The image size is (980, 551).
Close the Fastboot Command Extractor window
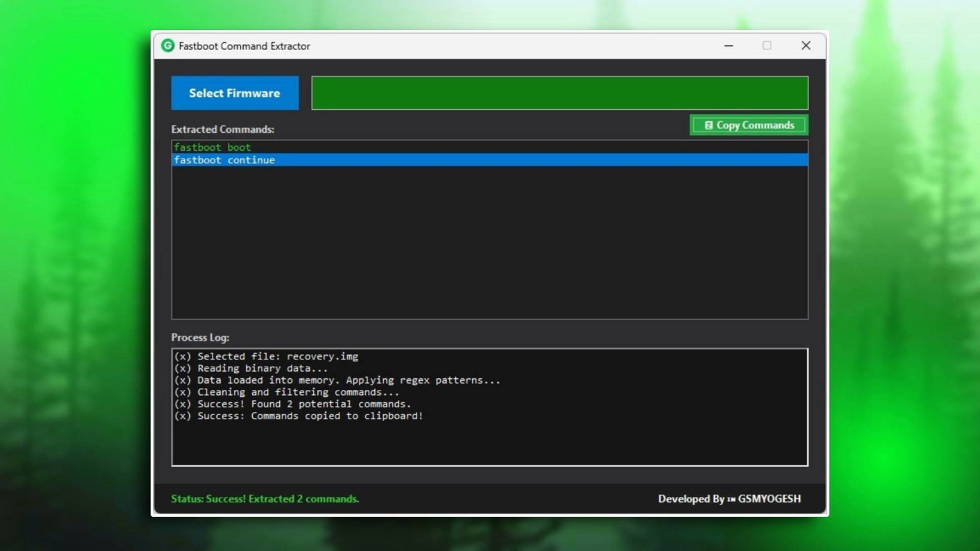[805, 46]
